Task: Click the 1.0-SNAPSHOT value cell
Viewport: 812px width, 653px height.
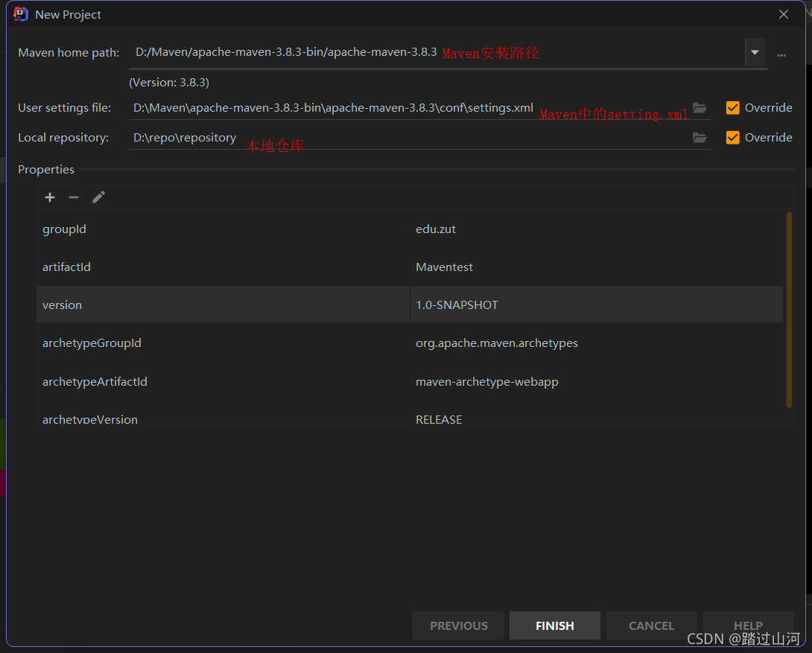Action: [597, 305]
